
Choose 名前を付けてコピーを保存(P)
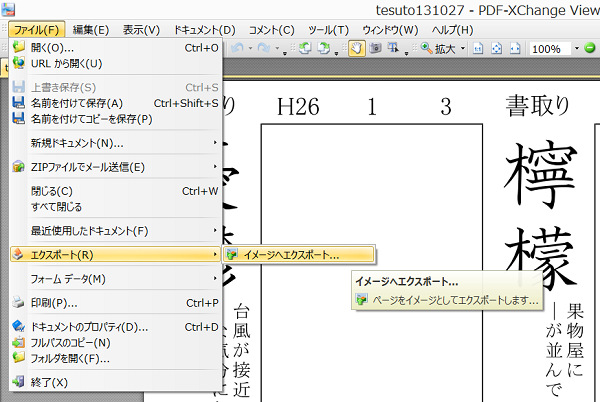(x=116, y=119)
